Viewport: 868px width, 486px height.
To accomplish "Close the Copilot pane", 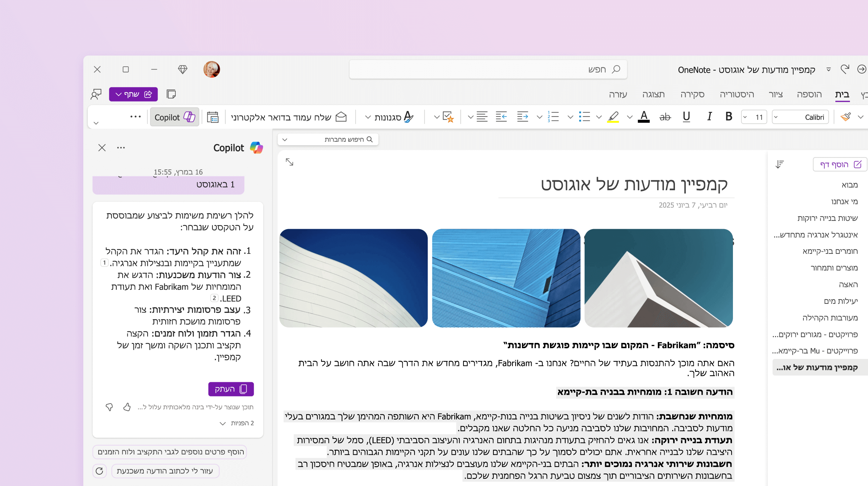I will pyautogui.click(x=102, y=148).
